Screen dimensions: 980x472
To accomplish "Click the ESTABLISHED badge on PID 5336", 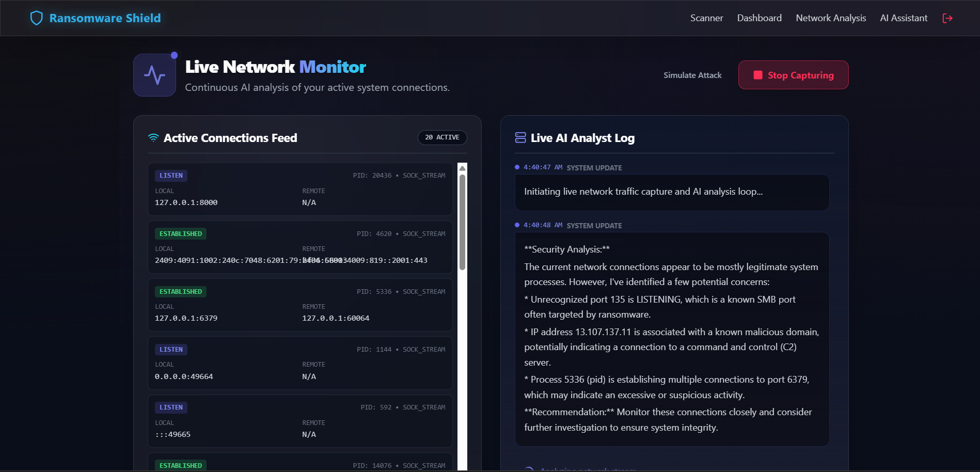I will click(x=180, y=291).
